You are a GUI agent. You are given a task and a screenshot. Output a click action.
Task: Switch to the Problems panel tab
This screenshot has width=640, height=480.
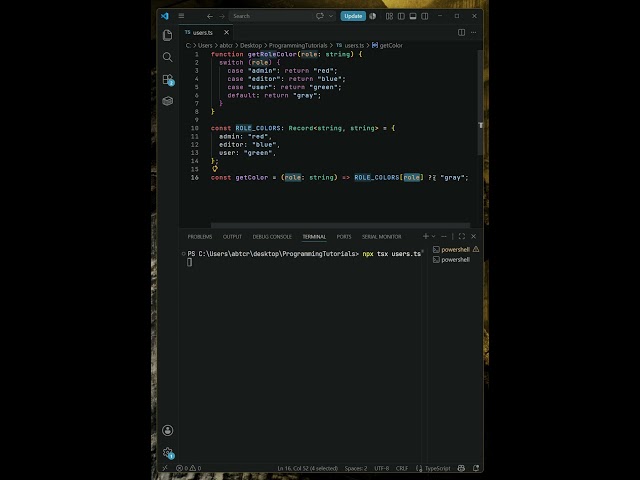[200, 237]
